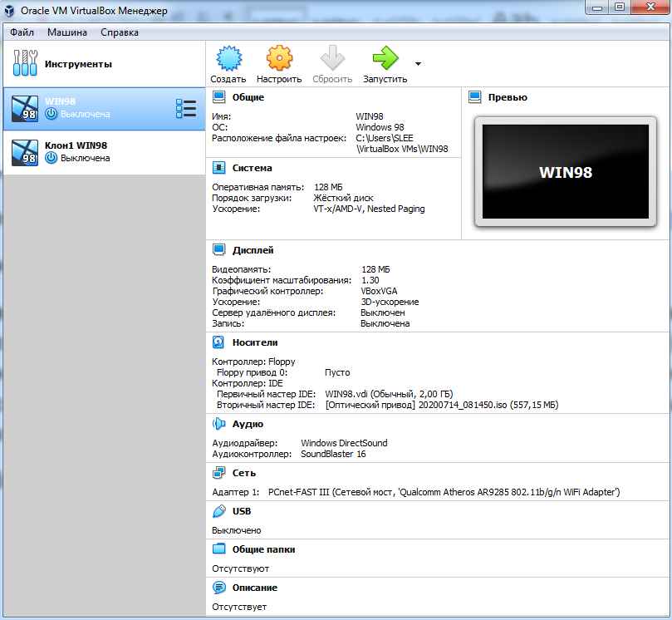Open the Общие папки heading link
Image resolution: width=672 pixels, height=620 pixels.
coord(263,549)
